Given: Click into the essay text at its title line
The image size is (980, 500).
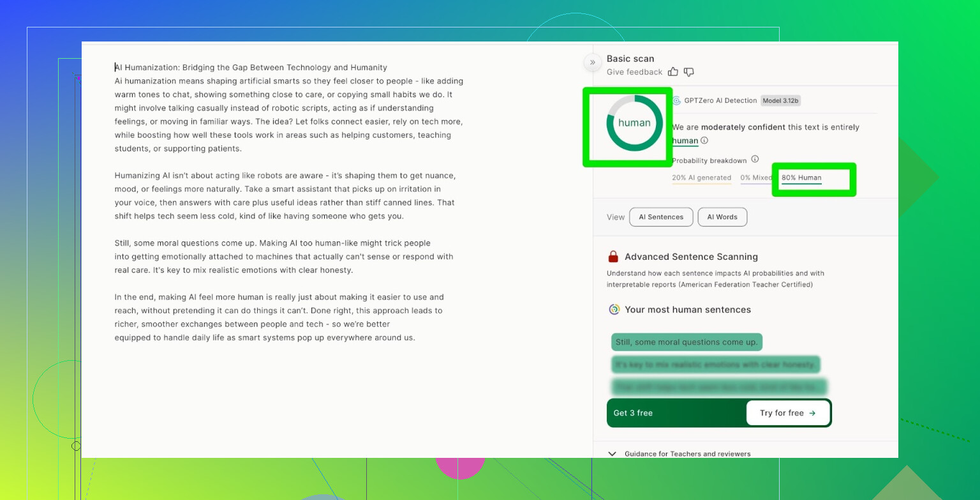Looking at the screenshot, I should [x=251, y=68].
